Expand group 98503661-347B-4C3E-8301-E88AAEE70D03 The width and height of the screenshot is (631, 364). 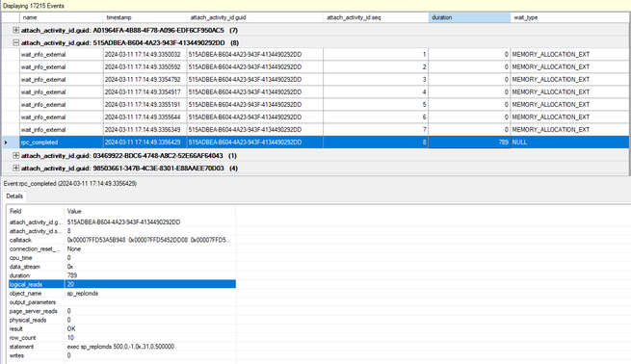(x=15, y=169)
